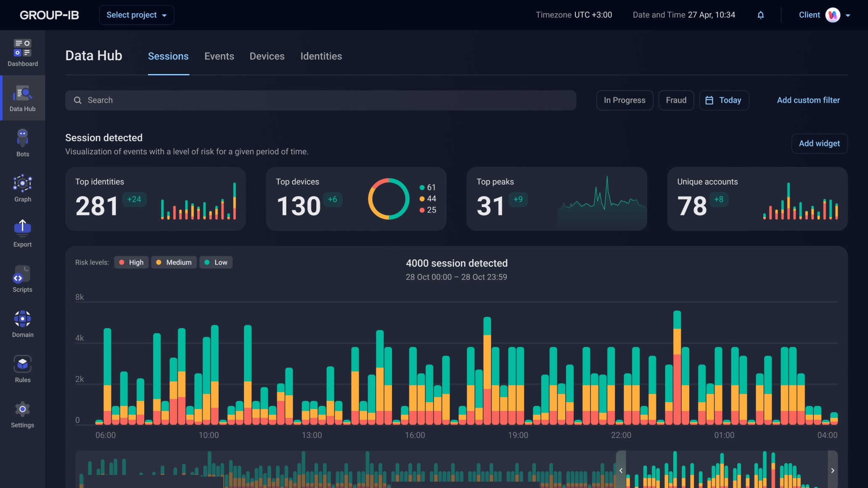Screen dimensions: 868x488
Task: Toggle the Medium risk level filter
Action: pos(174,263)
